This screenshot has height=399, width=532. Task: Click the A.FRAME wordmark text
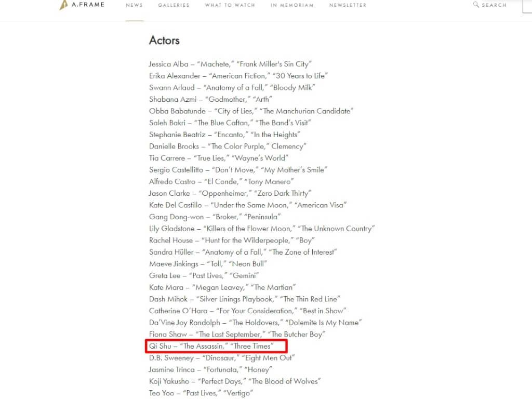(x=88, y=5)
